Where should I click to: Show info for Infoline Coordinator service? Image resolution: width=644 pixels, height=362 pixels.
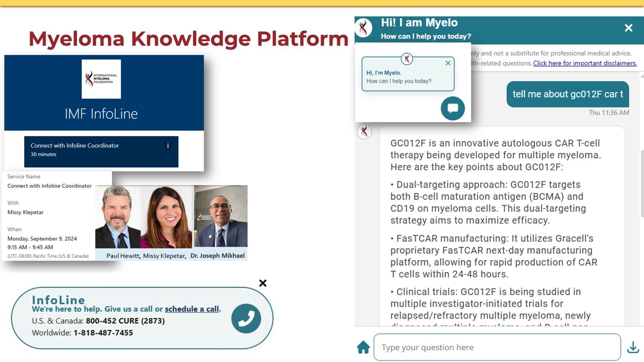(168, 146)
